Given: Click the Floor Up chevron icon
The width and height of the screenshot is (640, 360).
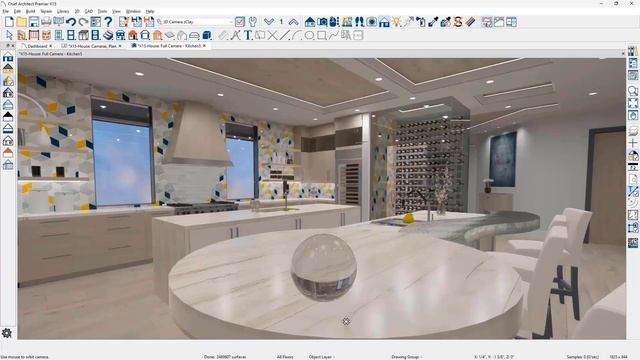Looking at the screenshot, I should coord(293,22).
